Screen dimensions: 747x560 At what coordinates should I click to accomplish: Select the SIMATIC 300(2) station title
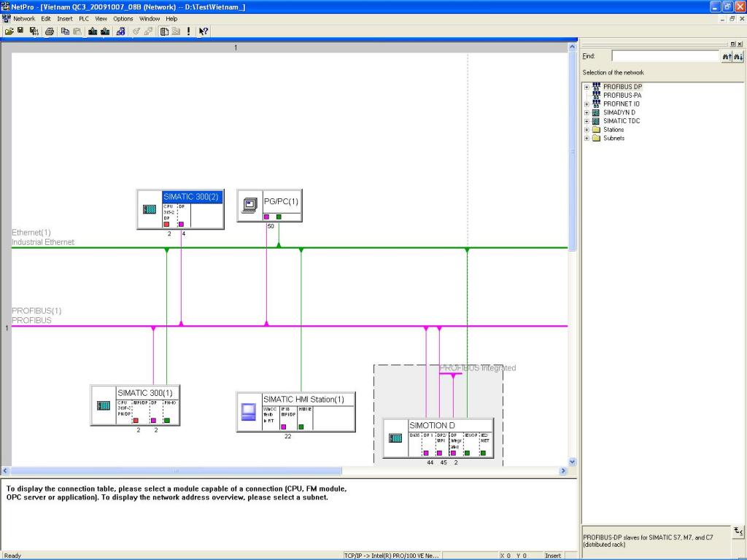(191, 197)
